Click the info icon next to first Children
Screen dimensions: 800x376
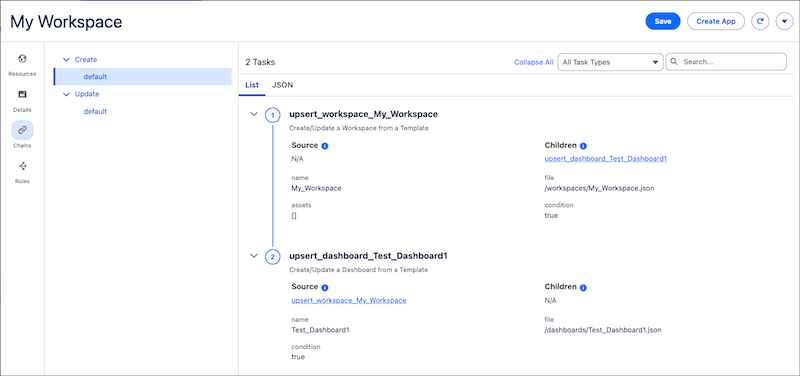pyautogui.click(x=583, y=146)
